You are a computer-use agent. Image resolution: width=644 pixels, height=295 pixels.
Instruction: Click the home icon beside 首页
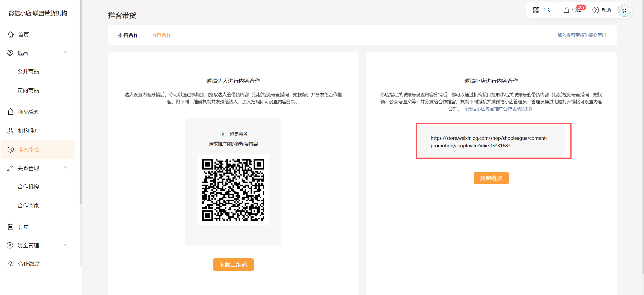pos(11,34)
